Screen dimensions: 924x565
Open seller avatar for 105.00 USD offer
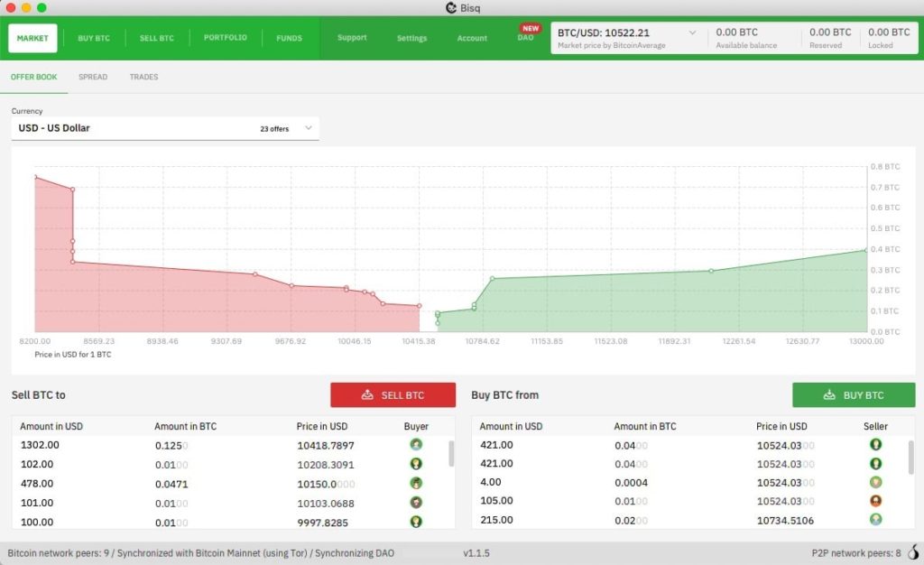pos(875,501)
